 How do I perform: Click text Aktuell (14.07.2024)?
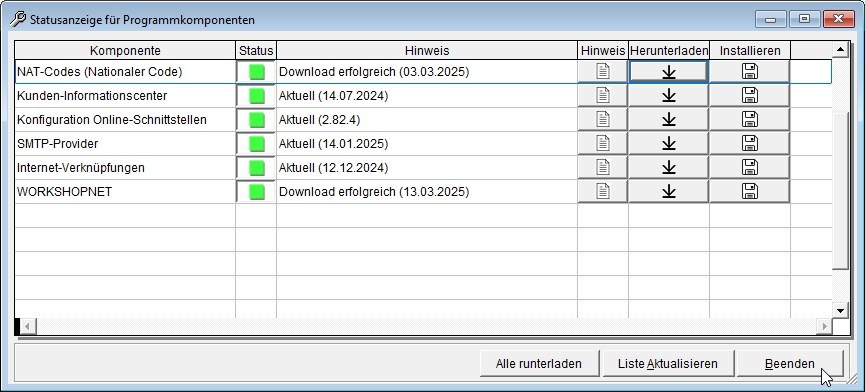(x=333, y=96)
